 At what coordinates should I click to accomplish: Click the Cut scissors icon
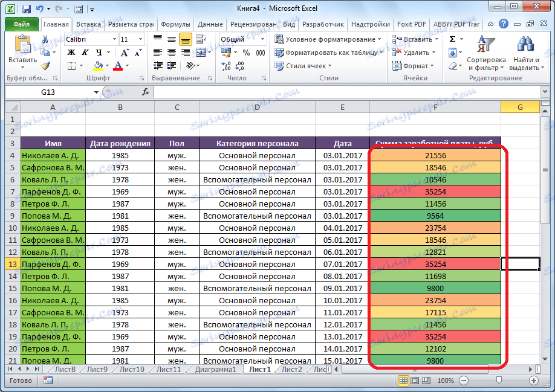pyautogui.click(x=45, y=39)
